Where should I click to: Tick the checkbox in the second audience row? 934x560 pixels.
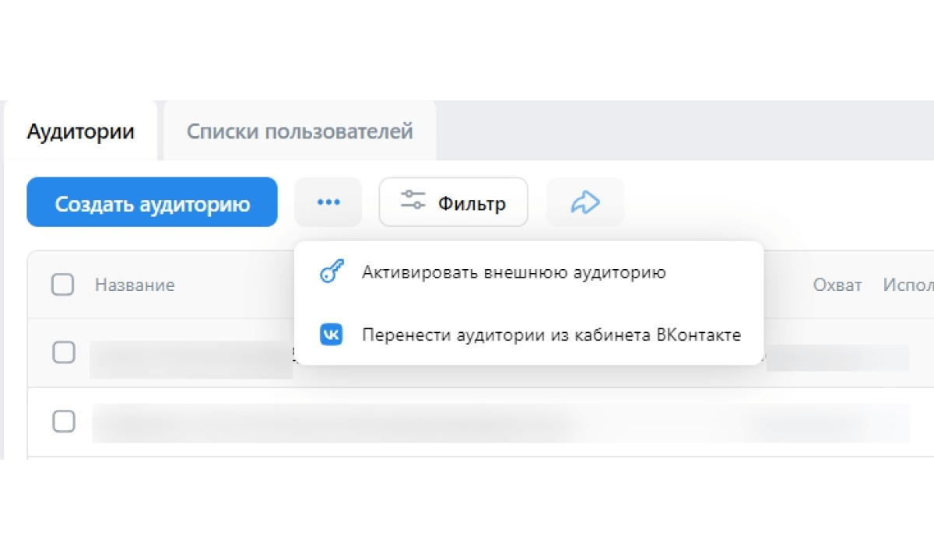click(64, 422)
